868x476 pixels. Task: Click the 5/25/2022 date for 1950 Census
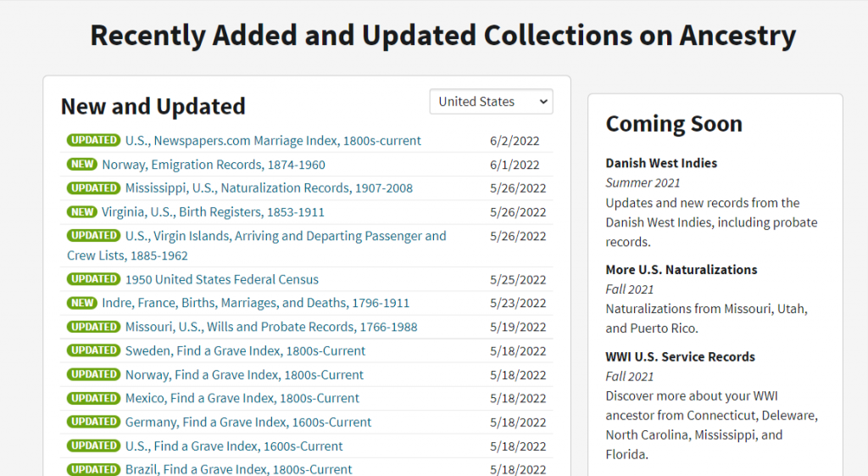point(518,280)
